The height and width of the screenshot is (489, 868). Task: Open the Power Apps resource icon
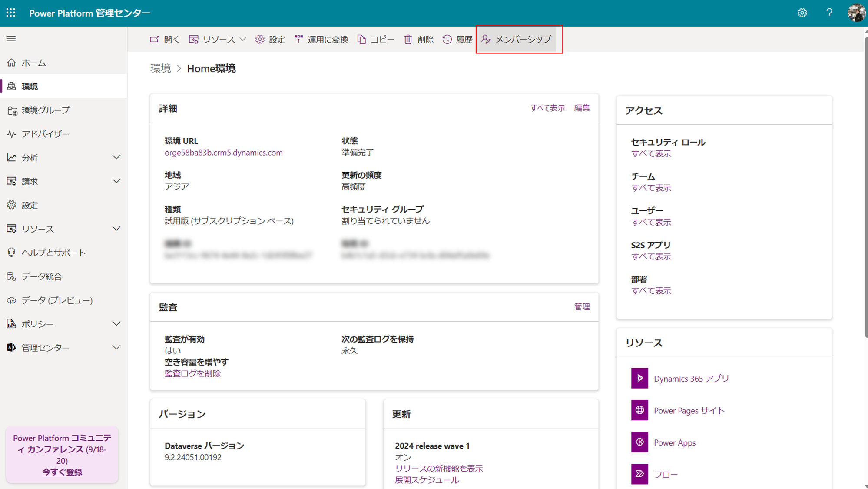tap(639, 442)
